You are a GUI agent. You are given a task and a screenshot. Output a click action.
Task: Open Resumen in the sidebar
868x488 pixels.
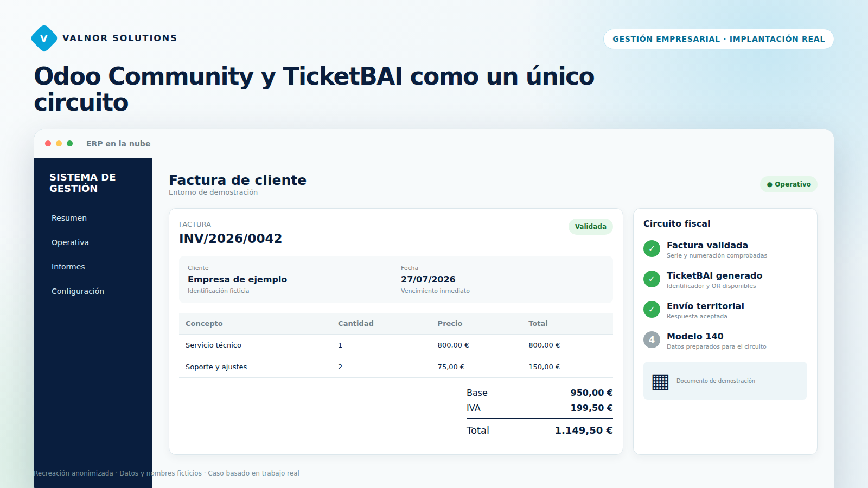pos(69,218)
